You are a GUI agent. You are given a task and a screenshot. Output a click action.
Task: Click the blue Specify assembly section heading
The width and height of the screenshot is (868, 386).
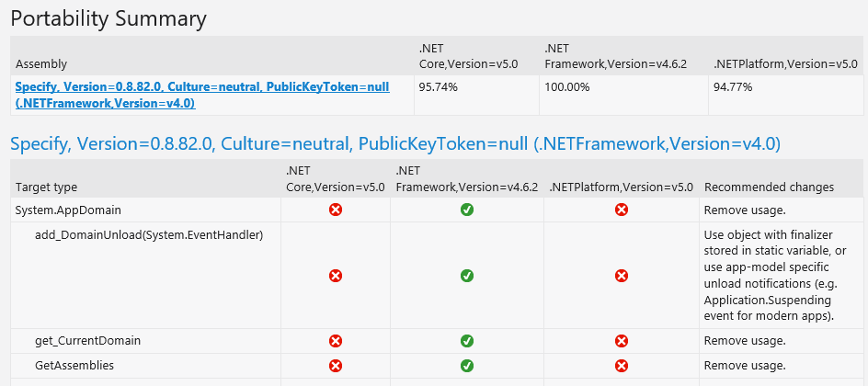coord(395,144)
